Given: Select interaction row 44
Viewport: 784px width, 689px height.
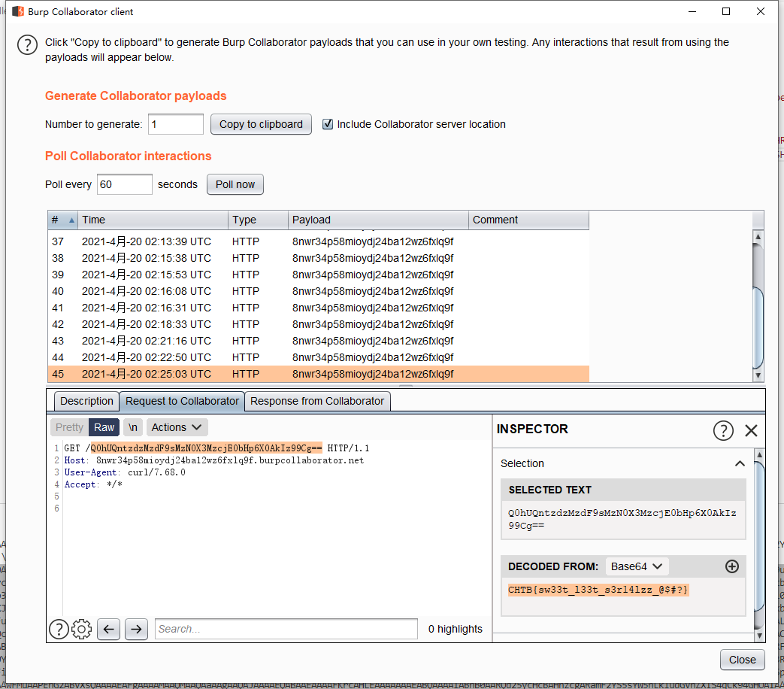Looking at the screenshot, I should tap(319, 357).
